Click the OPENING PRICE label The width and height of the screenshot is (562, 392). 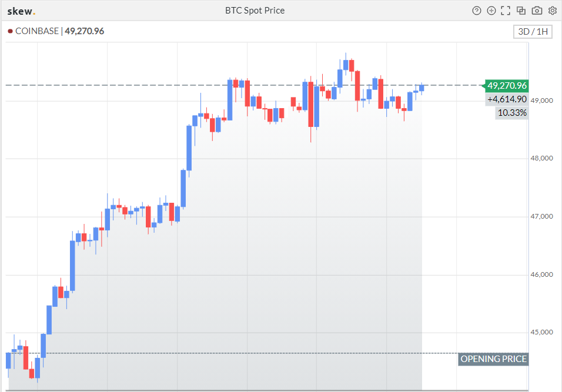click(493, 359)
